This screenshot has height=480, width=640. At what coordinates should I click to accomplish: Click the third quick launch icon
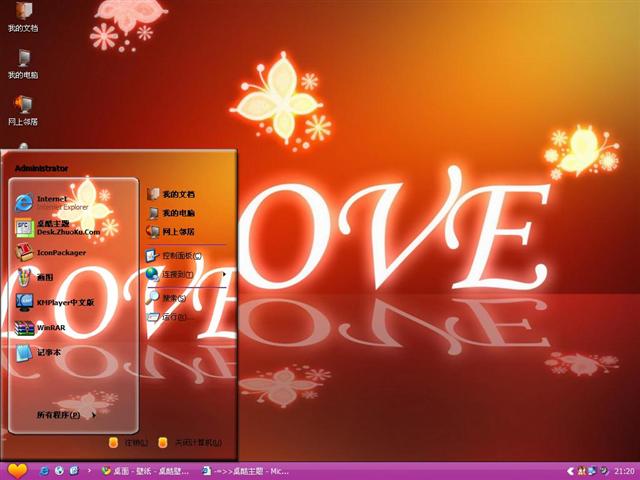pos(74,471)
